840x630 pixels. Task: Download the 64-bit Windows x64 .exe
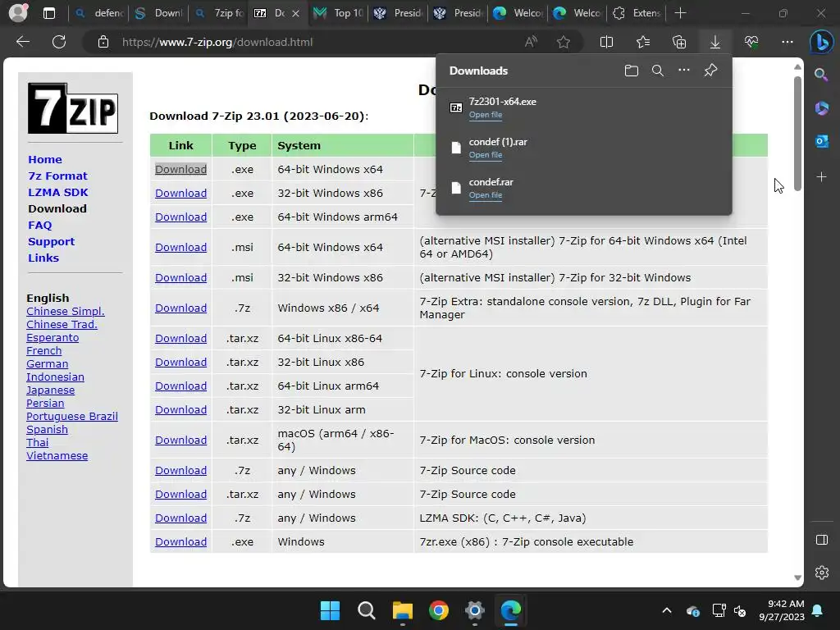coord(180,169)
